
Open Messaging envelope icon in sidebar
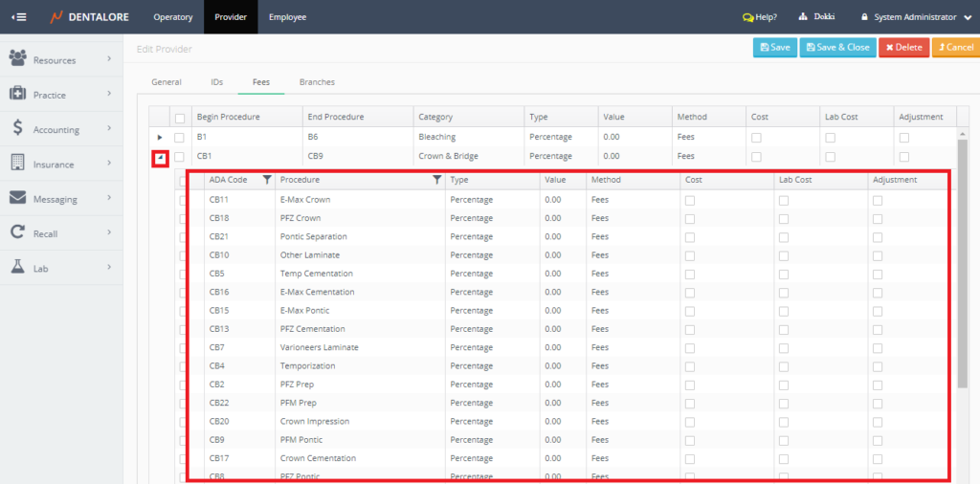tap(18, 199)
